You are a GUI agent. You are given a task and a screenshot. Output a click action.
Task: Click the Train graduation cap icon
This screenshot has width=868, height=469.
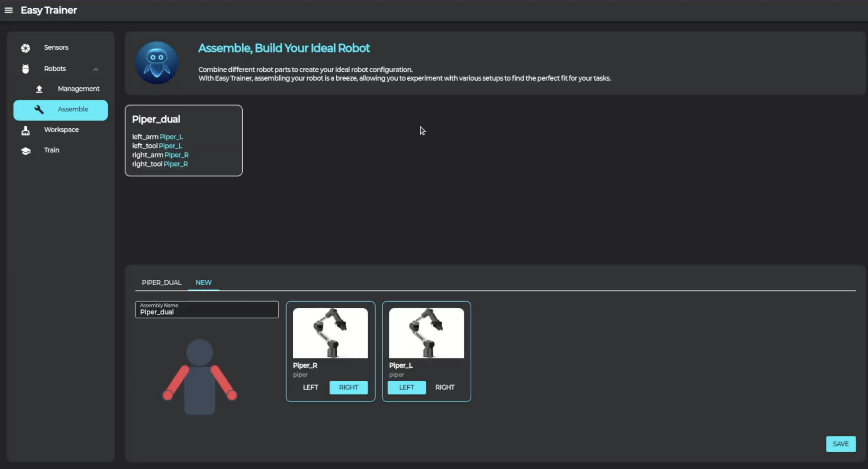[26, 151]
